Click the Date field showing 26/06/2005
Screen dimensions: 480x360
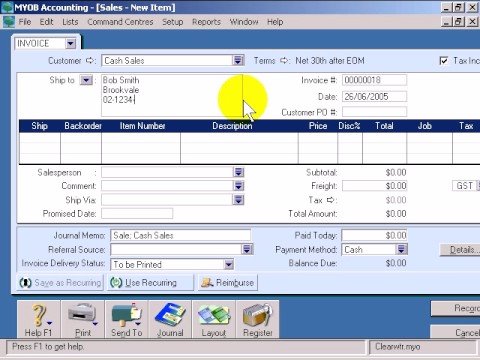374,97
